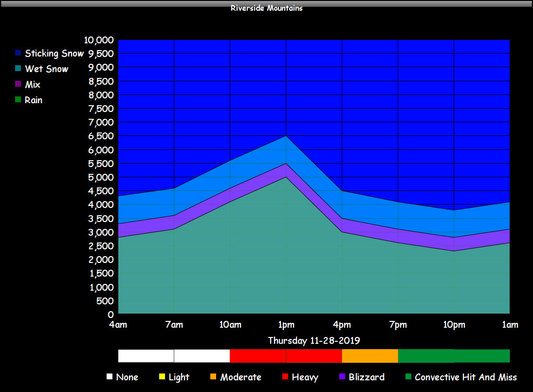Viewport: 533px width, 392px height.
Task: Click the Sticking Snow legend text
Action: click(x=55, y=53)
